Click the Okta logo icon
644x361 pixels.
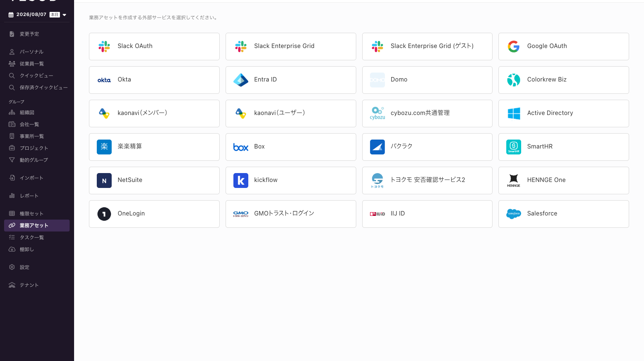[104, 80]
